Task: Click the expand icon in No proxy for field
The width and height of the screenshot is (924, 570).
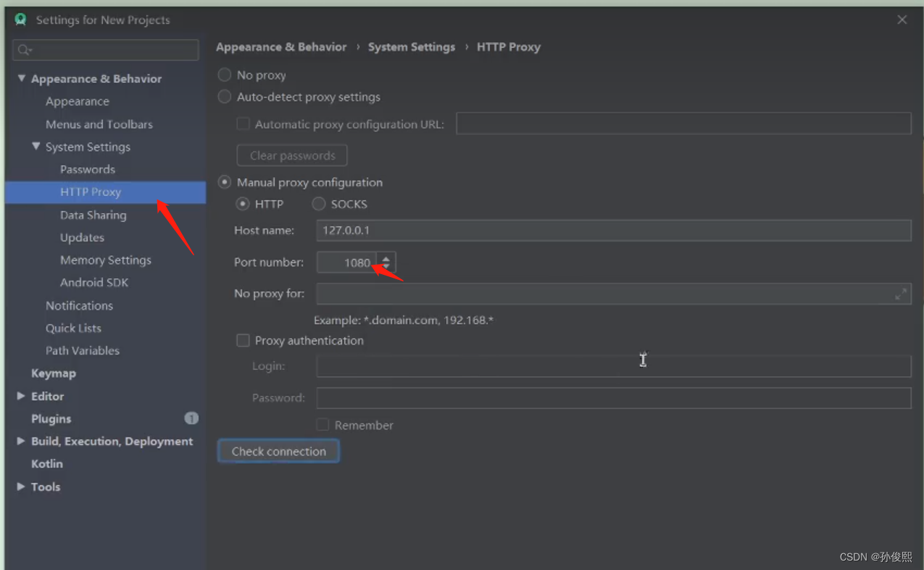Action: coord(901,294)
